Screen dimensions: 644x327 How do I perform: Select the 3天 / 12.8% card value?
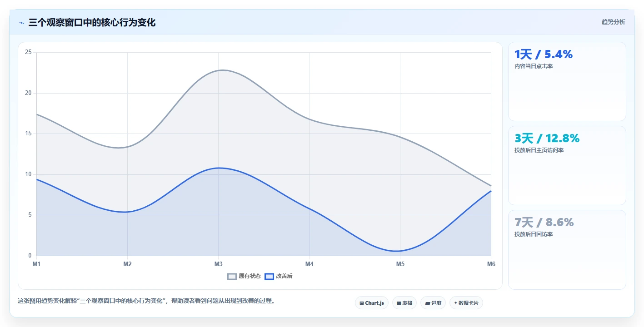(547, 138)
